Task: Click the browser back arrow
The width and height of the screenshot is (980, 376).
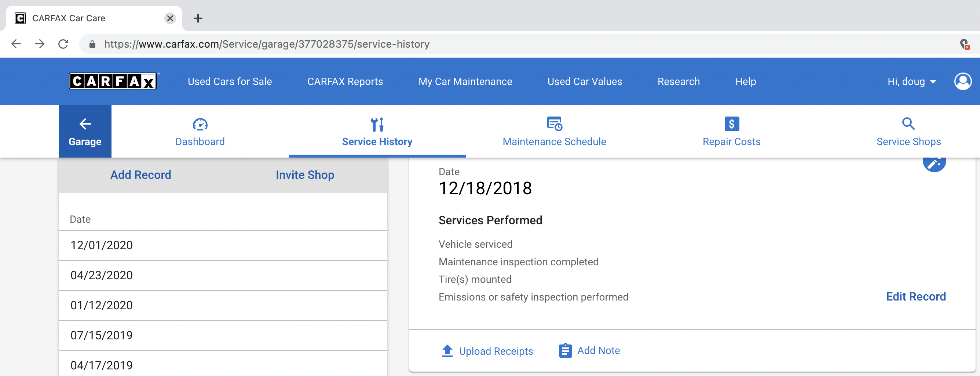Action: coord(16,44)
